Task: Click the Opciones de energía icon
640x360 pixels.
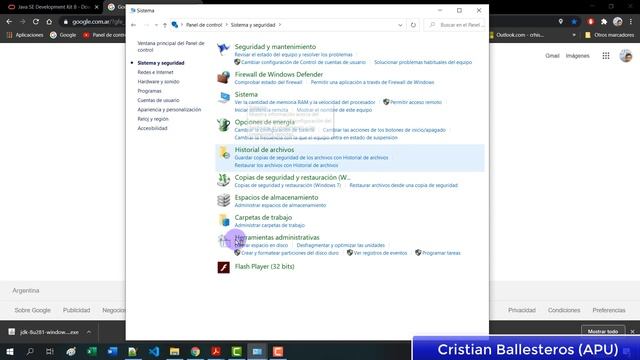Action: pos(223,124)
